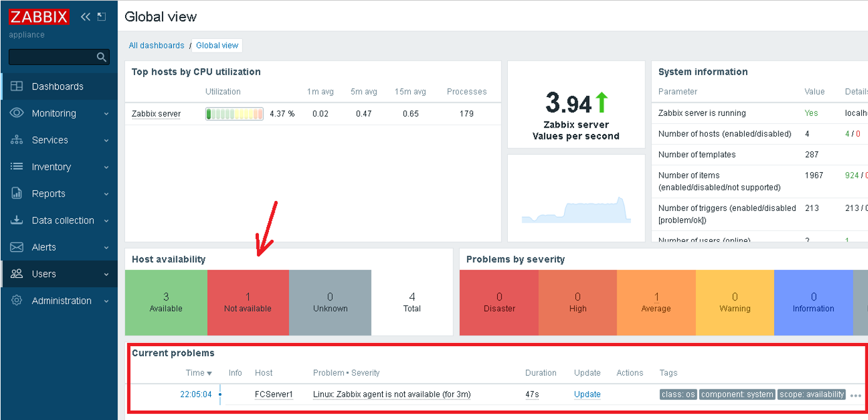Open the Data collection menu item
The width and height of the screenshot is (868, 420).
(x=59, y=220)
